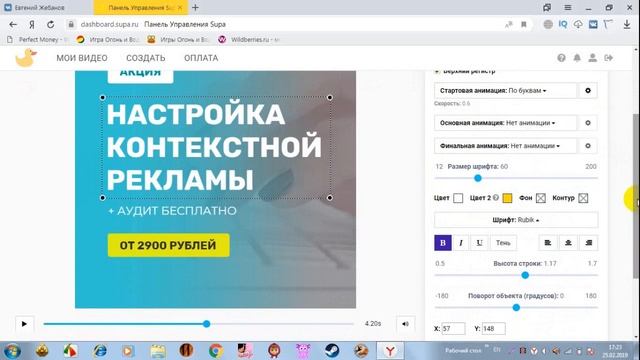640x360 pixels.
Task: Click the Yandex home Я button
Action: [x=32, y=24]
